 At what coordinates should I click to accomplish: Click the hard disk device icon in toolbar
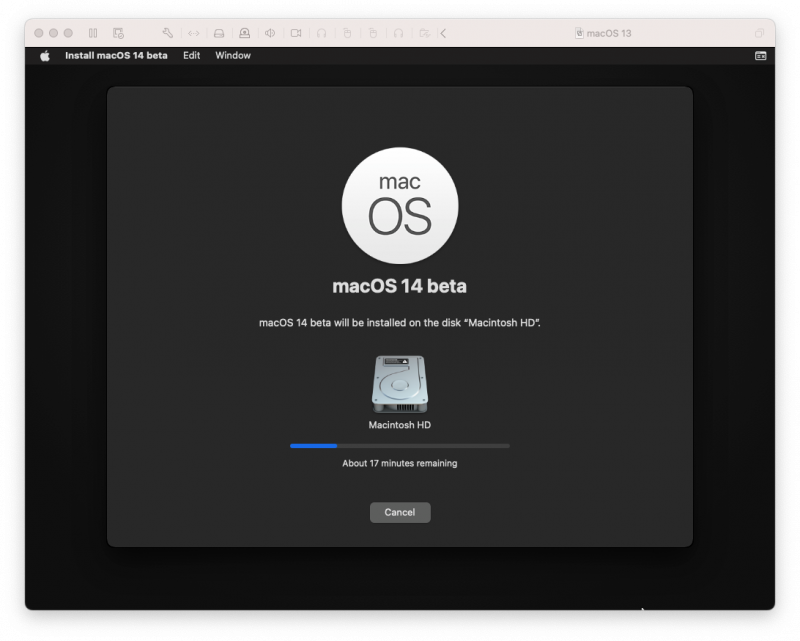click(219, 33)
